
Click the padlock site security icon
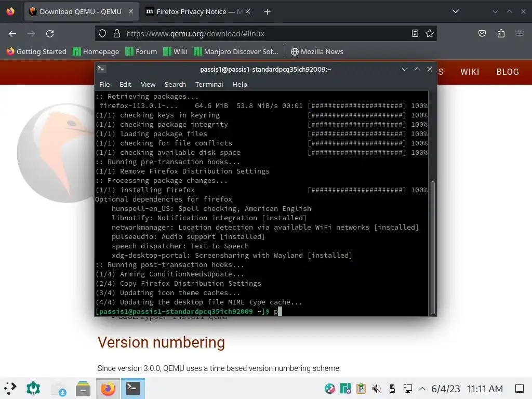[117, 33]
